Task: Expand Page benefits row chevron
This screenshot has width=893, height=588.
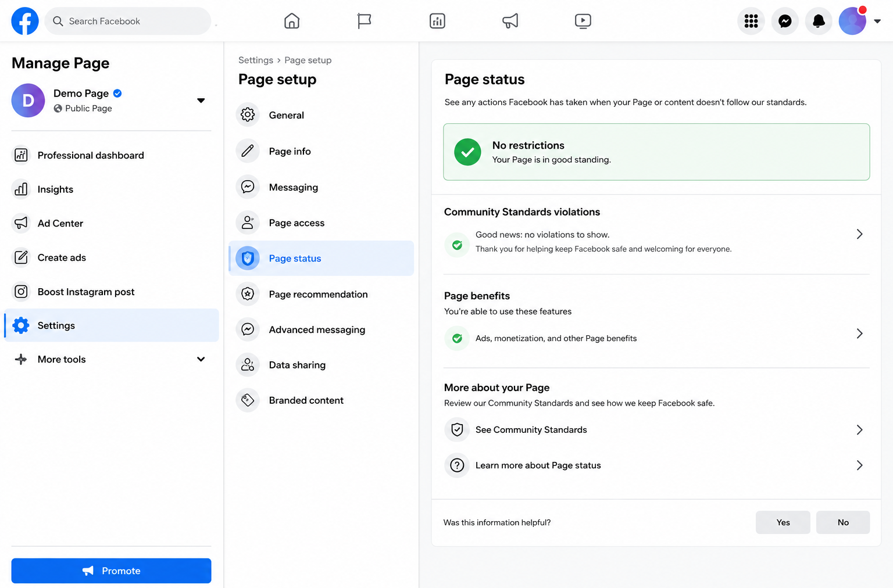Action: click(859, 334)
